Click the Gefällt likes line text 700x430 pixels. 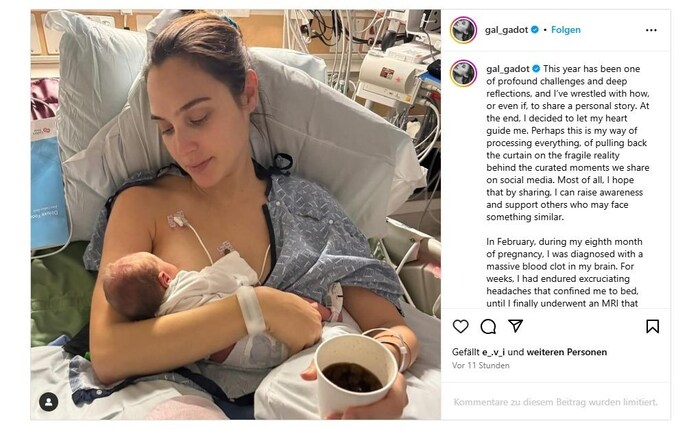pyautogui.click(x=529, y=352)
